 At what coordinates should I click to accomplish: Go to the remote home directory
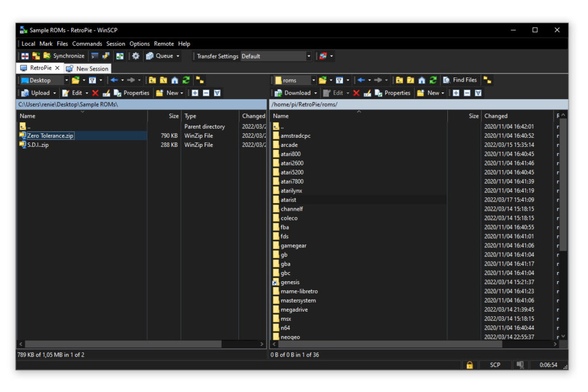click(x=422, y=80)
